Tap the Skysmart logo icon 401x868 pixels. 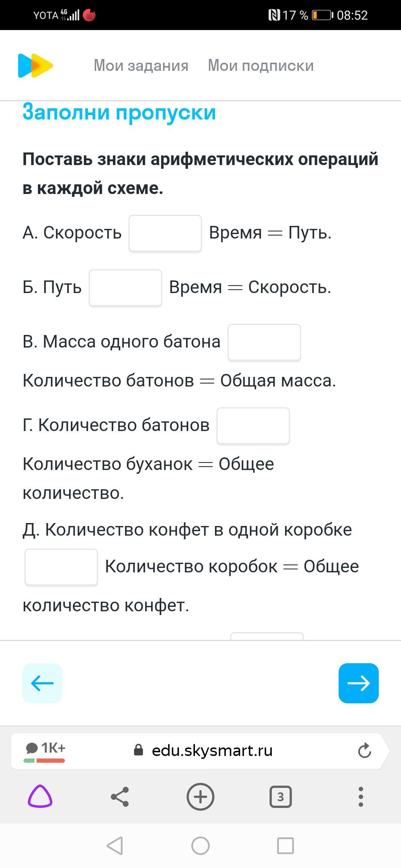point(35,66)
